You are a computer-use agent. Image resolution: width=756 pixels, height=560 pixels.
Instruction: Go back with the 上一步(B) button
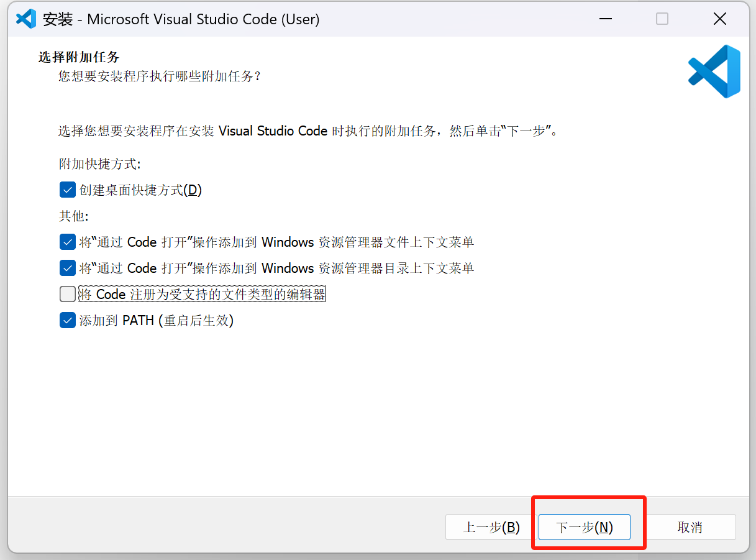pos(491,527)
